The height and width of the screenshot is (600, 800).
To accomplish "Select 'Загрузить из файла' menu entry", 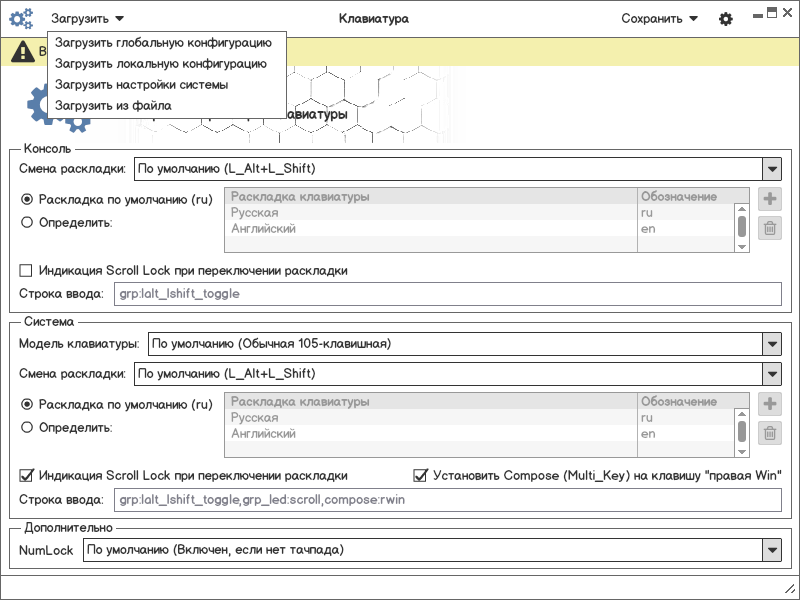I will 113,105.
